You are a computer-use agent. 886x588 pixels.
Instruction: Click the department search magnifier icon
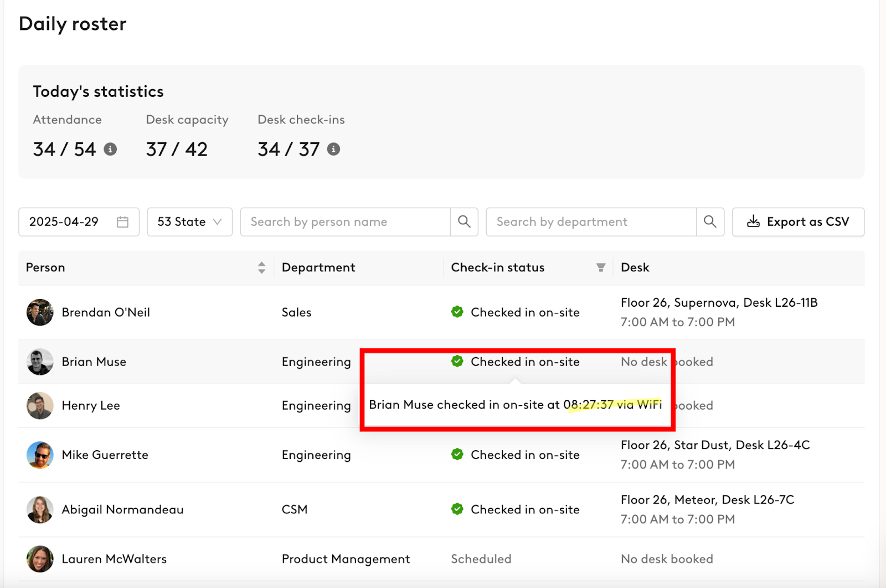click(x=710, y=222)
